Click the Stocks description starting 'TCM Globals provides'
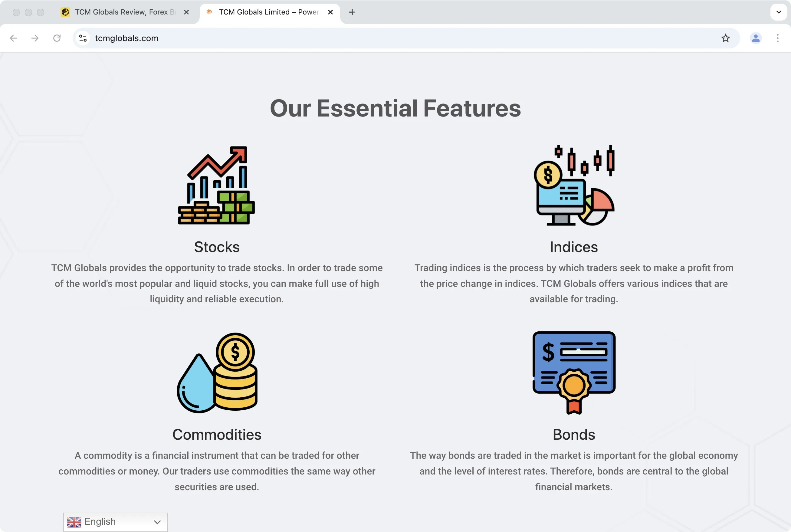This screenshot has height=532, width=791. [217, 284]
